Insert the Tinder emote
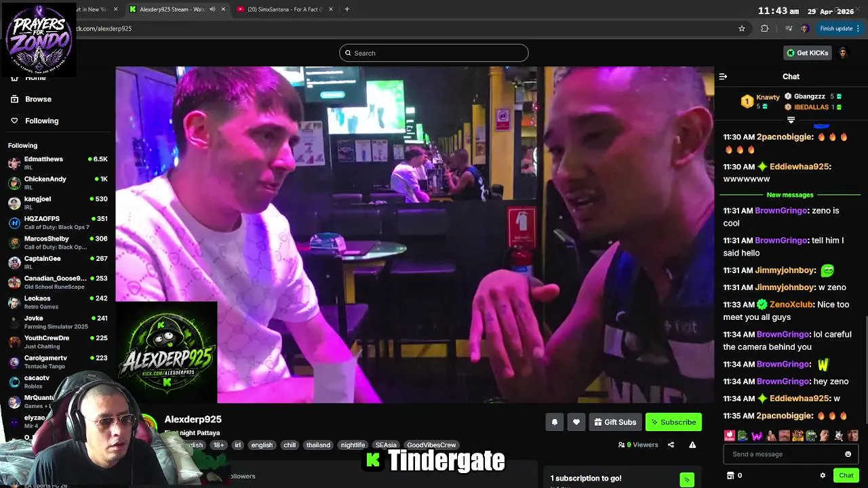868x488 pixels. pos(730,436)
